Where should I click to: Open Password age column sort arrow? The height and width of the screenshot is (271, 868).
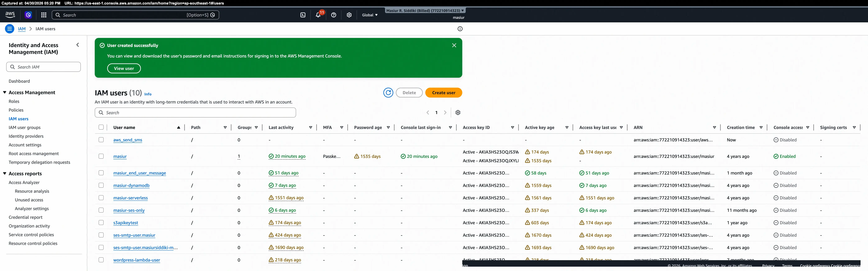pos(388,127)
